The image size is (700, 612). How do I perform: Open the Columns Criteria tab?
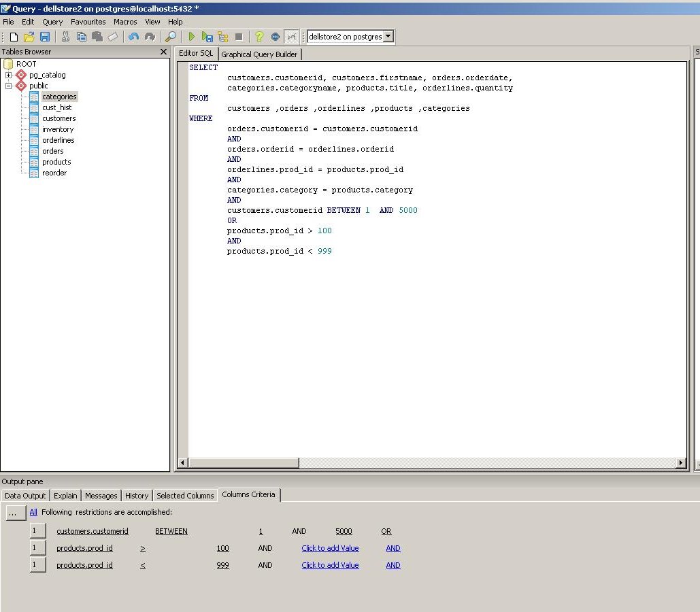(x=249, y=494)
